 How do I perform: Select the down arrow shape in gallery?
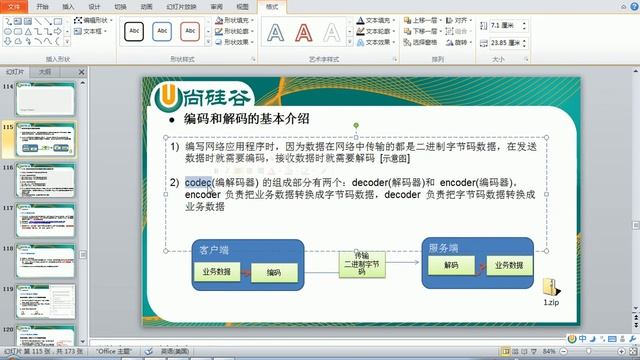click(7, 41)
